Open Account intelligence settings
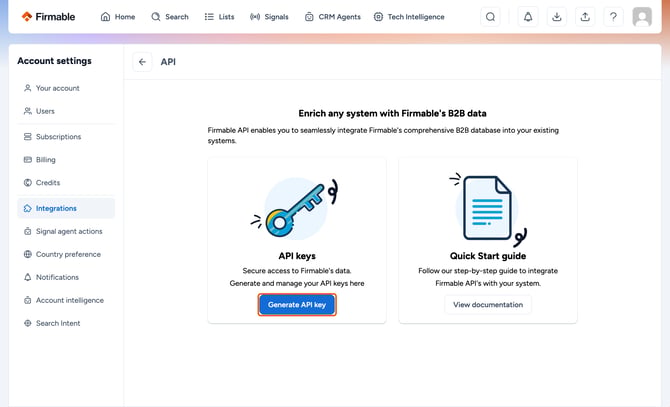 pyautogui.click(x=66, y=301)
